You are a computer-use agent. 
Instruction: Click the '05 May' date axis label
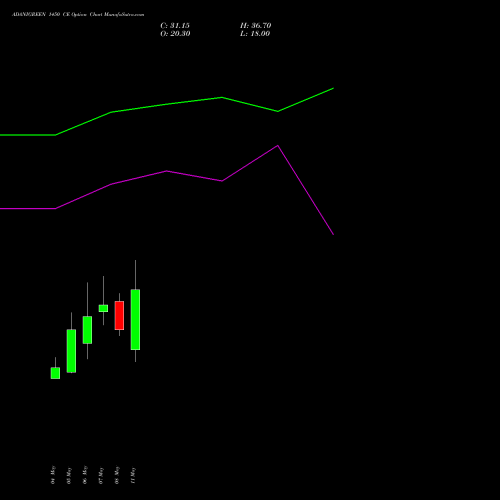(69, 475)
